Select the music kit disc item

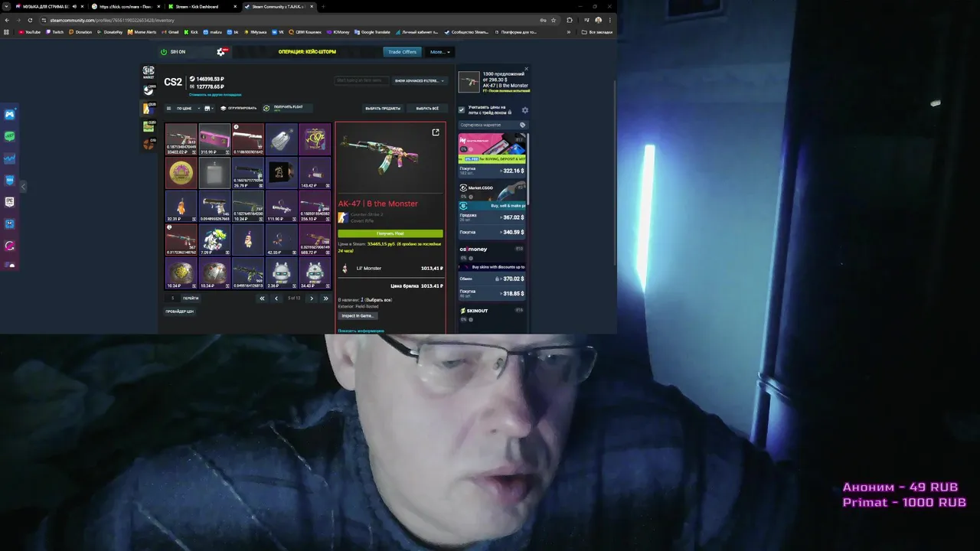click(281, 173)
